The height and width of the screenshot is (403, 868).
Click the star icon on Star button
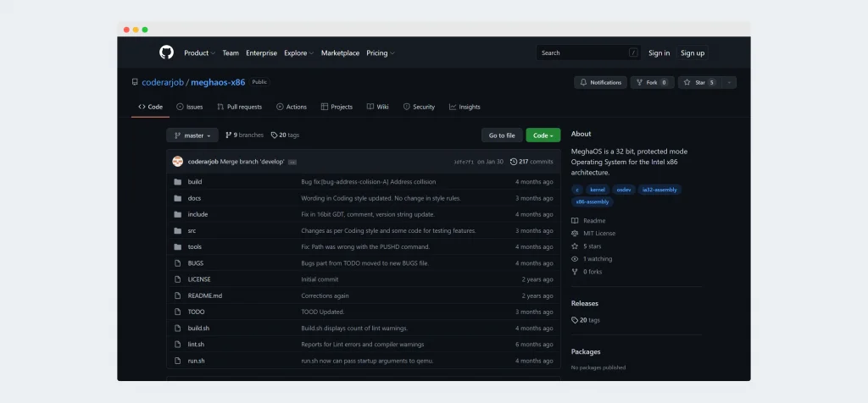[x=687, y=82]
